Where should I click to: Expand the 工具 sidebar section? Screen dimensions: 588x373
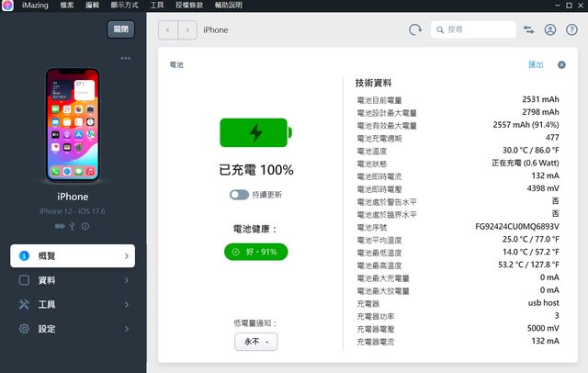[x=73, y=304]
